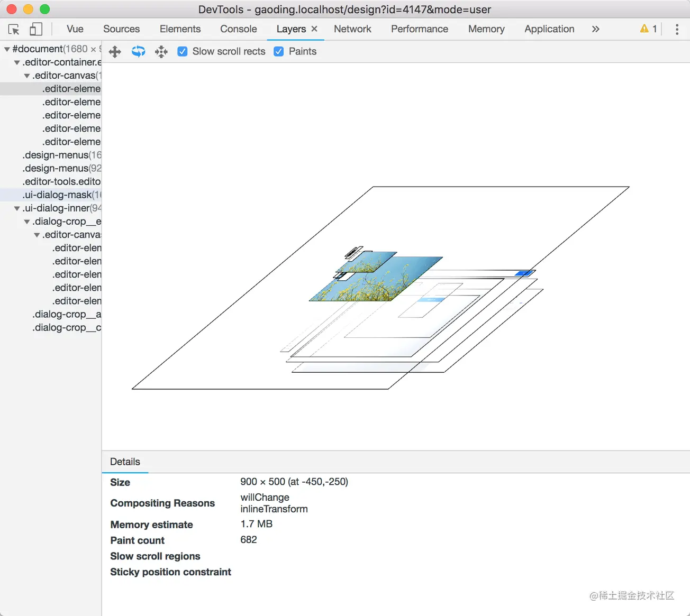The width and height of the screenshot is (690, 616).
Task: Toggle the device toolbar icon
Action: (x=35, y=29)
